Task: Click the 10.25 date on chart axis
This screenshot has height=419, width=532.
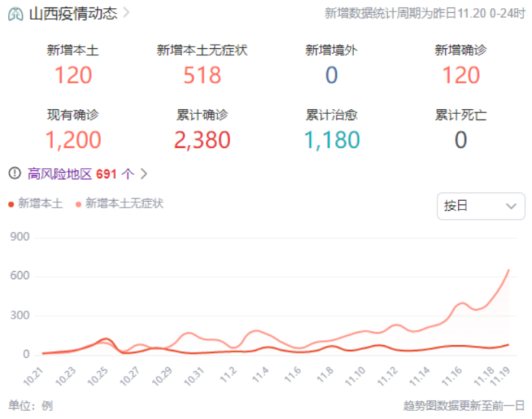Action: point(99,376)
